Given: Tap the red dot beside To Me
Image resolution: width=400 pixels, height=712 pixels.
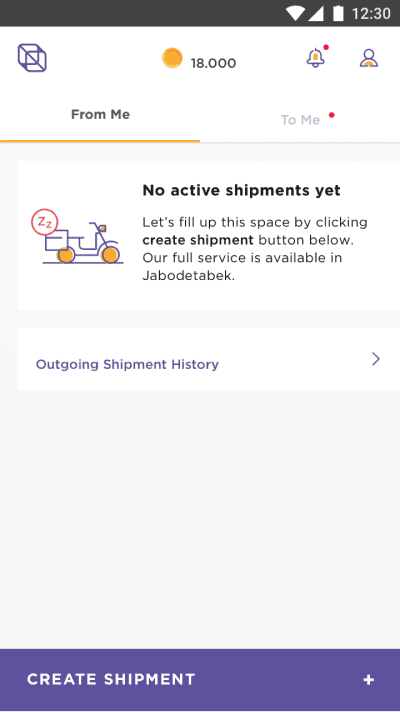Looking at the screenshot, I should pos(332,115).
